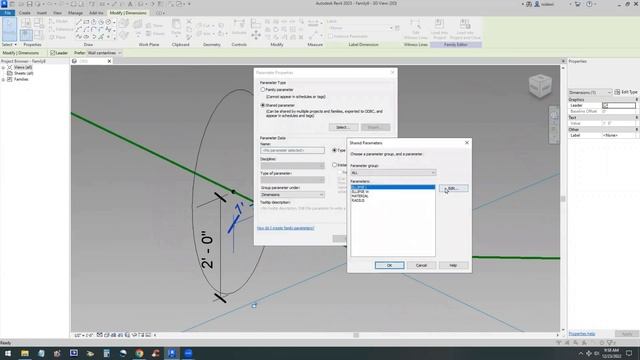
Task: Open the Prefer wall centerlines dropdown
Action: (x=104, y=53)
